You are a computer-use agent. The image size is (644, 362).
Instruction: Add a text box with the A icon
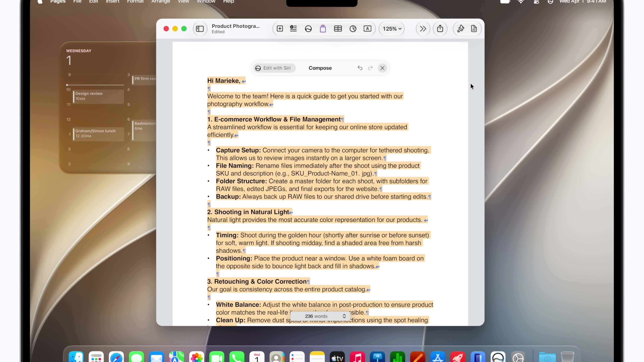click(x=367, y=29)
